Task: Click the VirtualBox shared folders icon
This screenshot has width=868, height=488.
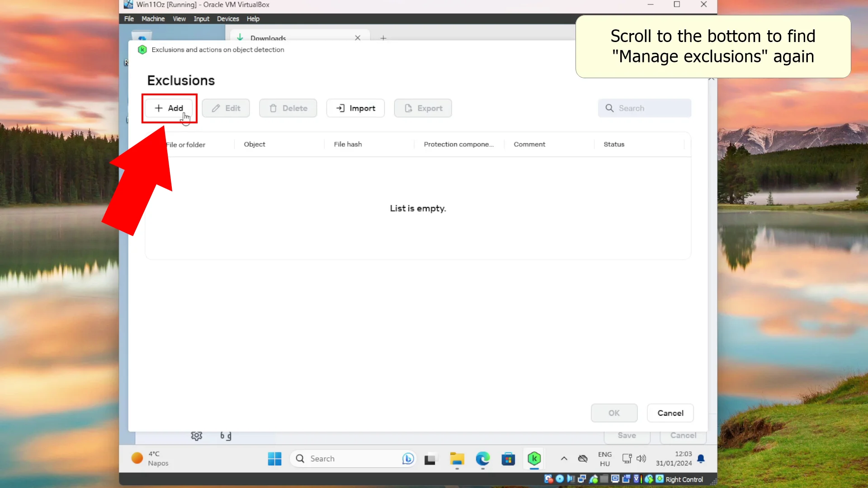Action: (x=604, y=479)
